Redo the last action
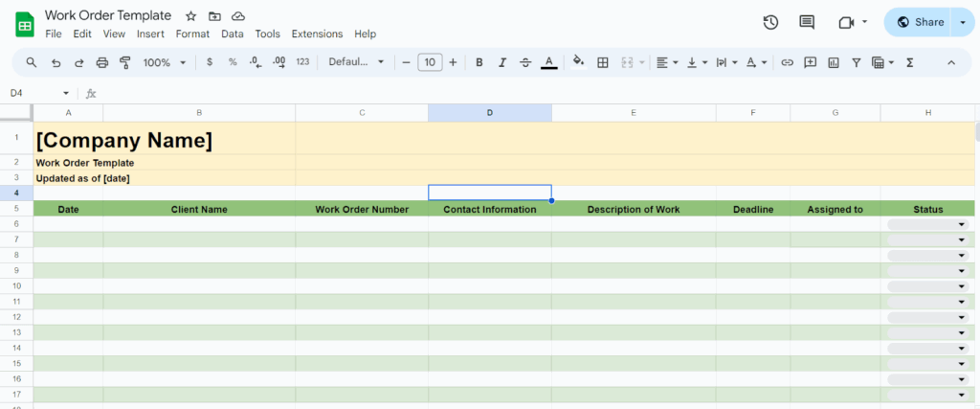Image resolution: width=980 pixels, height=409 pixels. click(x=79, y=62)
